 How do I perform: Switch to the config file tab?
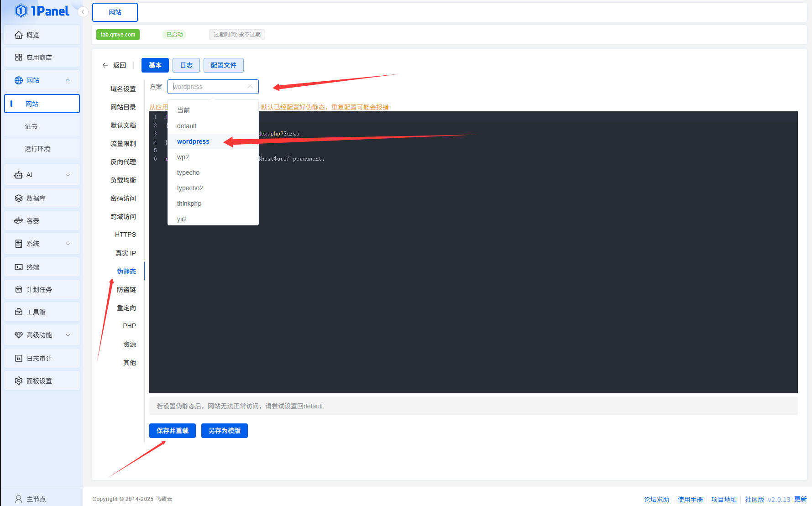(223, 65)
